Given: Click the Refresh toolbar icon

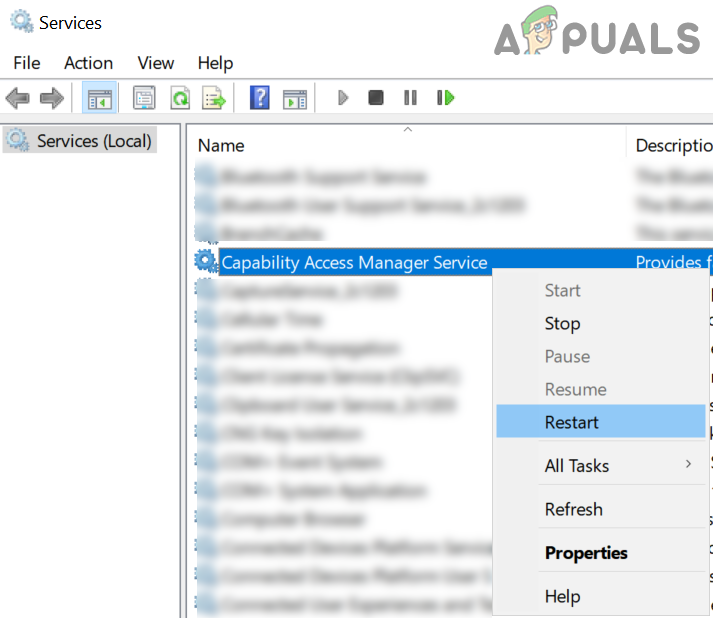Looking at the screenshot, I should click(x=180, y=98).
